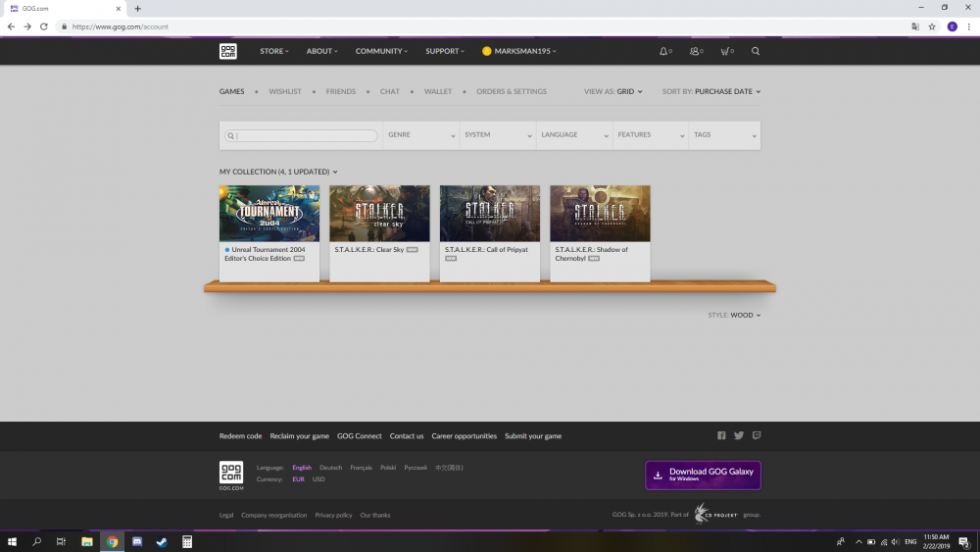This screenshot has height=552, width=980.
Task: Click the search magnifier in header
Action: 755,51
